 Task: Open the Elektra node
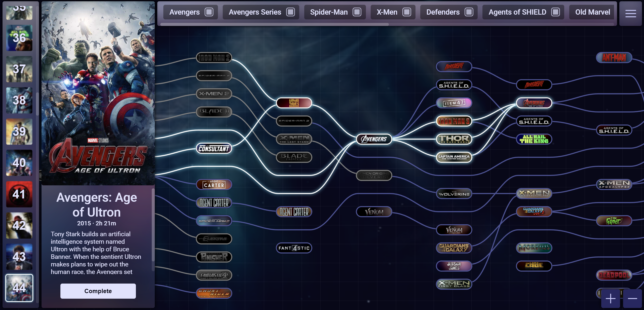(x=214, y=239)
